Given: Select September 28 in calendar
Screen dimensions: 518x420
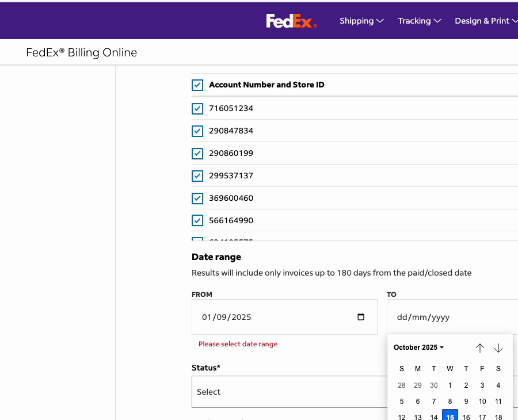Looking at the screenshot, I should 402,385.
